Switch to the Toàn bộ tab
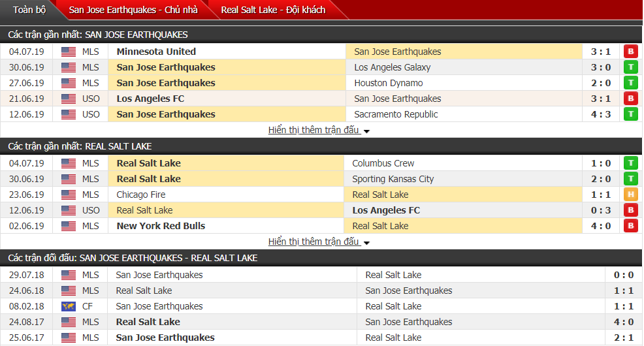Viewport: 644px width, 346px height. 29,10
